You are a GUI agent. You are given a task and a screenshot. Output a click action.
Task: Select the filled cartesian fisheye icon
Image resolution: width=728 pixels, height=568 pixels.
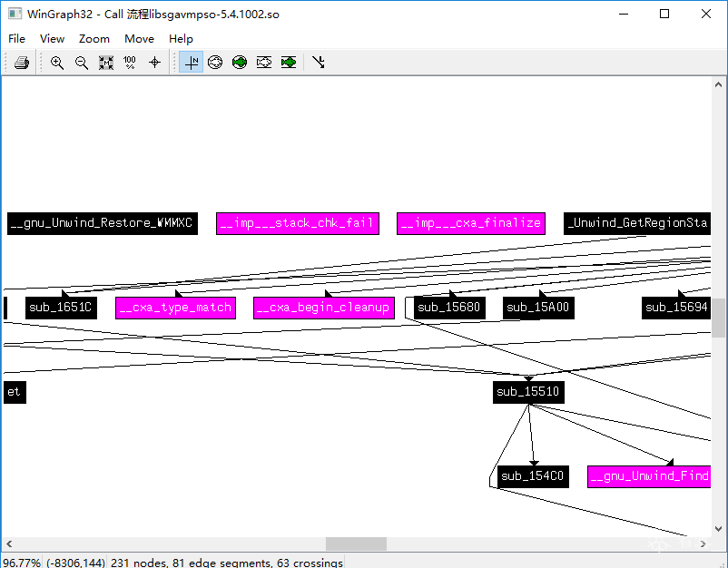(289, 63)
